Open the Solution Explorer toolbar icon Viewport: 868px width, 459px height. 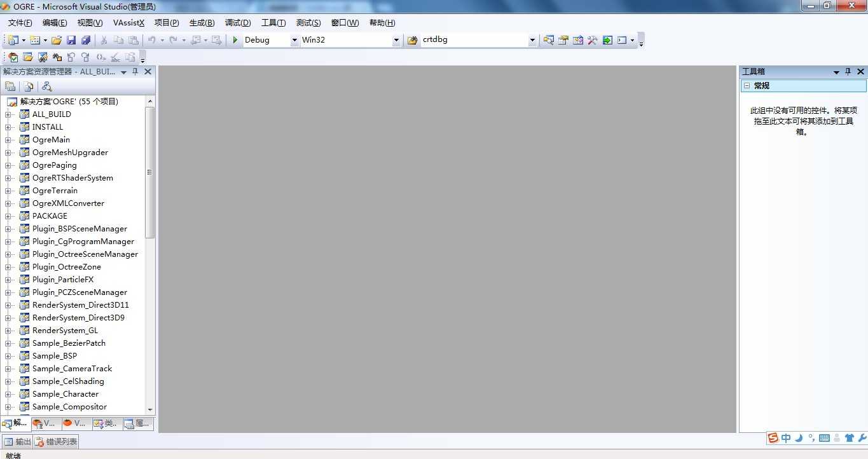(549, 40)
